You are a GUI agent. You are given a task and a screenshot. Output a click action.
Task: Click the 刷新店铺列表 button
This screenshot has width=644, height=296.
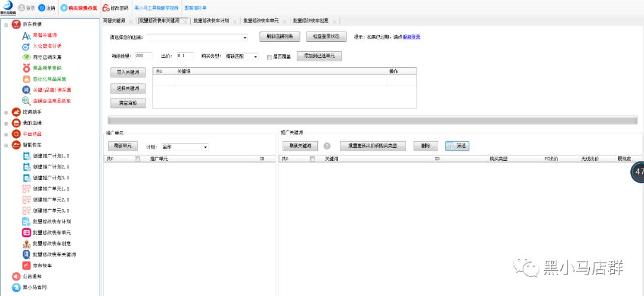(280, 36)
